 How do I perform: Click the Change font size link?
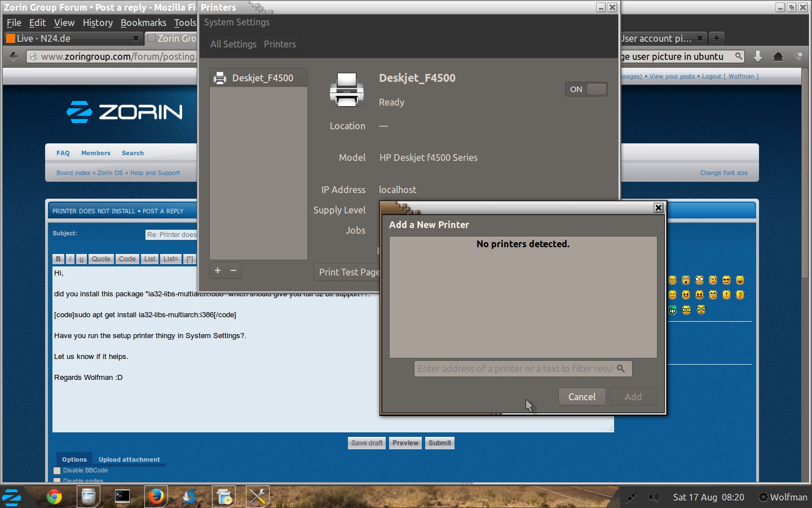coord(723,173)
